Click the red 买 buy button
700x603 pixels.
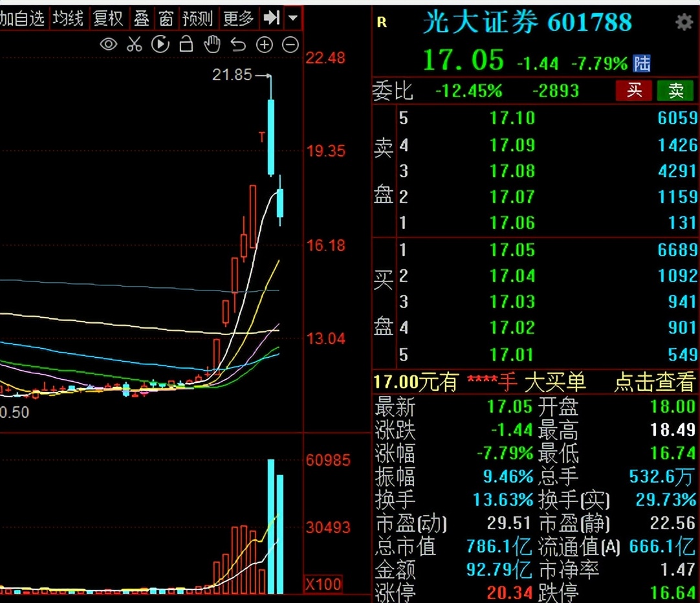(x=634, y=91)
